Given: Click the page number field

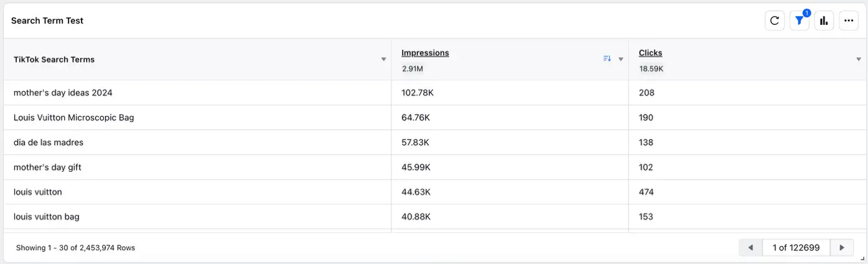Looking at the screenshot, I should pos(796,248).
